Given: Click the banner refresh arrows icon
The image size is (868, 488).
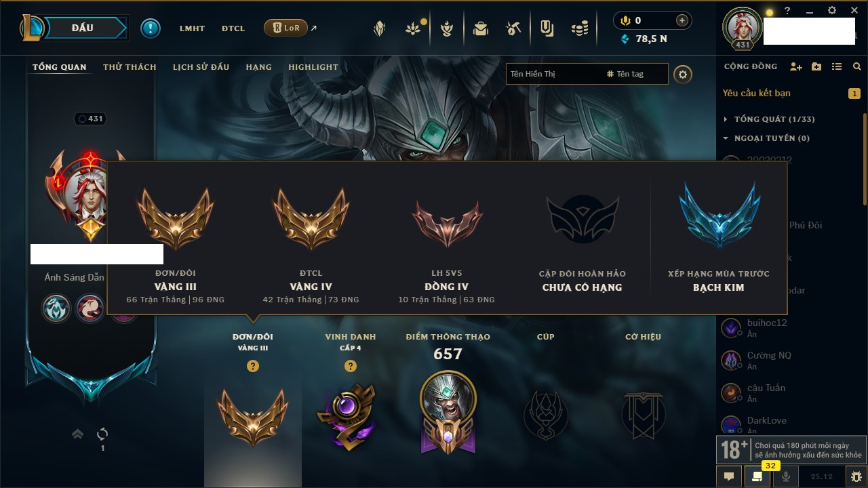Looking at the screenshot, I should [102, 434].
